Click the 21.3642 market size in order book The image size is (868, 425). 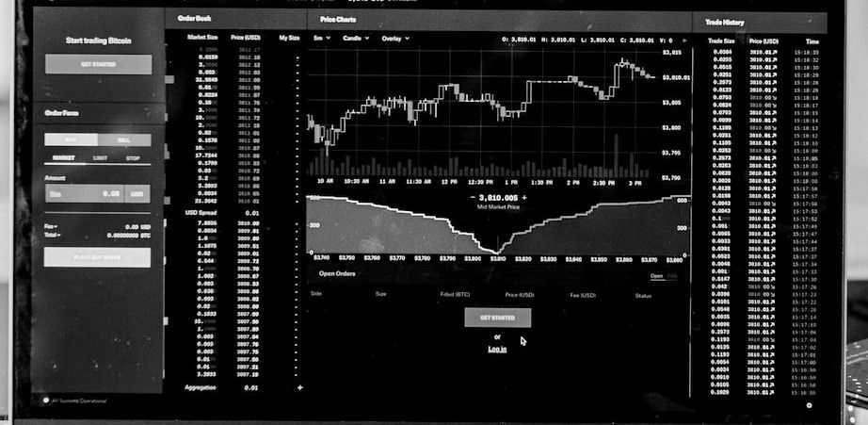point(206,201)
